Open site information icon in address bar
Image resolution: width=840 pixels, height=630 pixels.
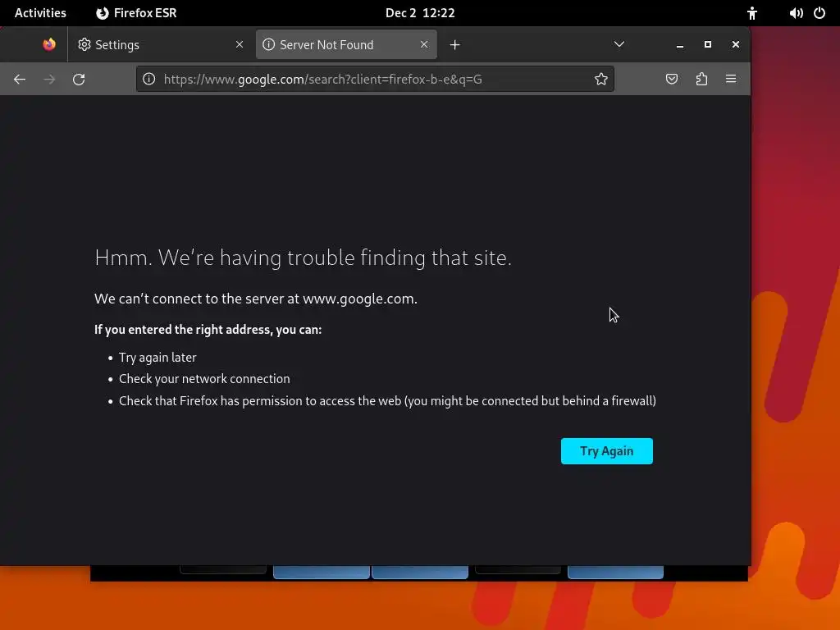[149, 80]
